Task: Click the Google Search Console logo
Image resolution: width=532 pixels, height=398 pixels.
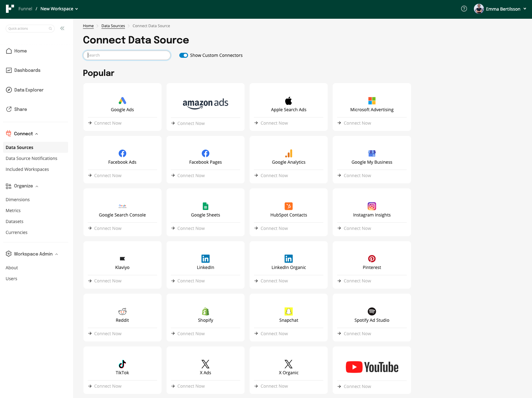Action: pos(122,206)
